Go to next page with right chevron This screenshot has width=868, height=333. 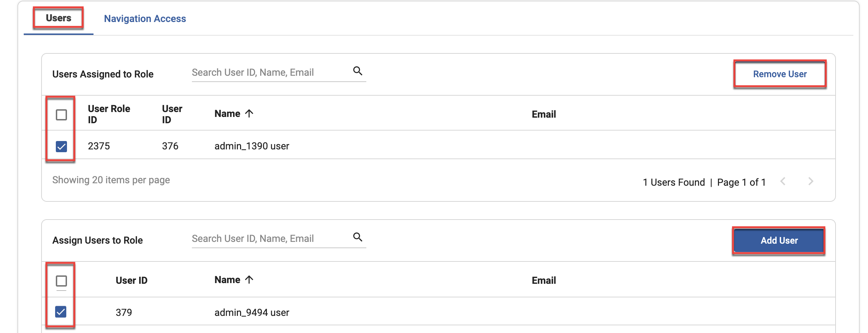click(x=811, y=182)
